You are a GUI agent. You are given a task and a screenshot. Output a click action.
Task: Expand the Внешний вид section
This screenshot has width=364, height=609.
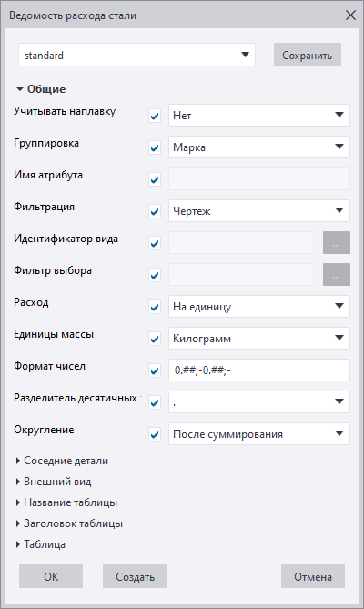coord(54,482)
